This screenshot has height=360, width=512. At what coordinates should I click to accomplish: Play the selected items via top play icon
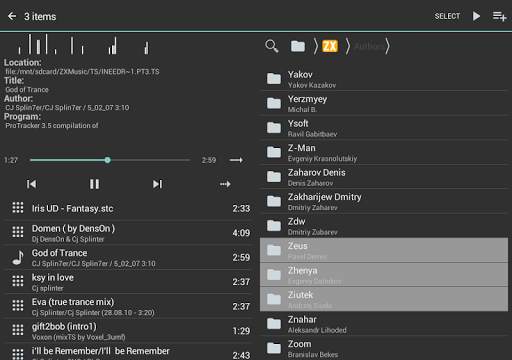[x=477, y=16]
